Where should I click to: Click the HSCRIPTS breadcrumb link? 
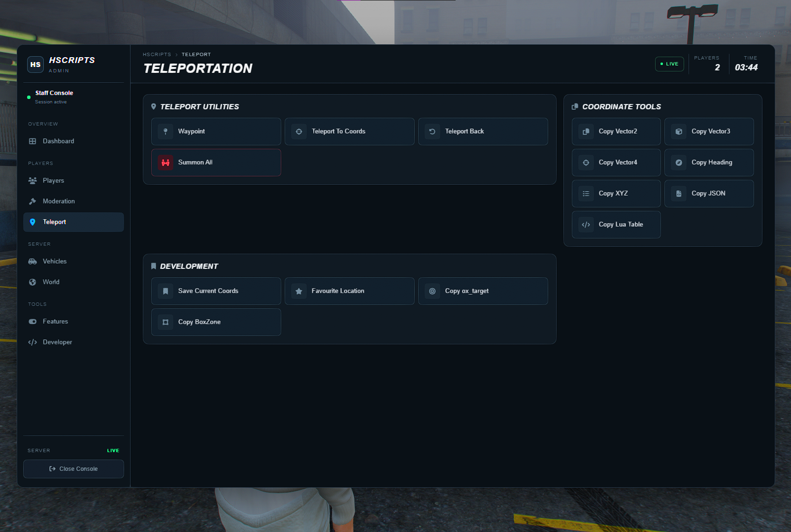[x=157, y=55]
